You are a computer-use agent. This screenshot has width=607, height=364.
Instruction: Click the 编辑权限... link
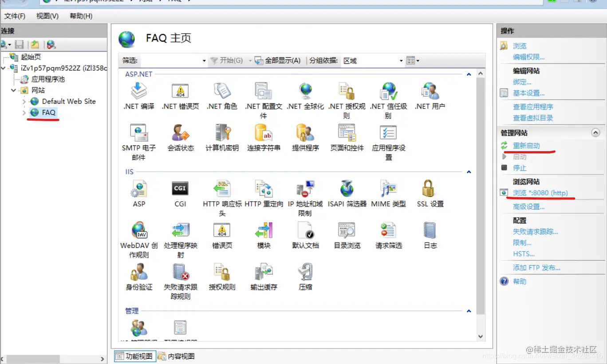pos(529,57)
